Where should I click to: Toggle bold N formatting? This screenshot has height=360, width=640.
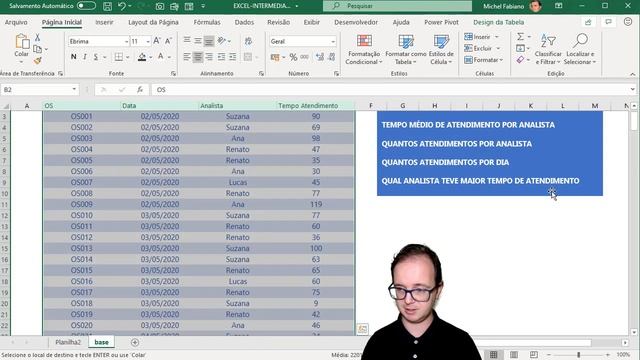click(73, 57)
